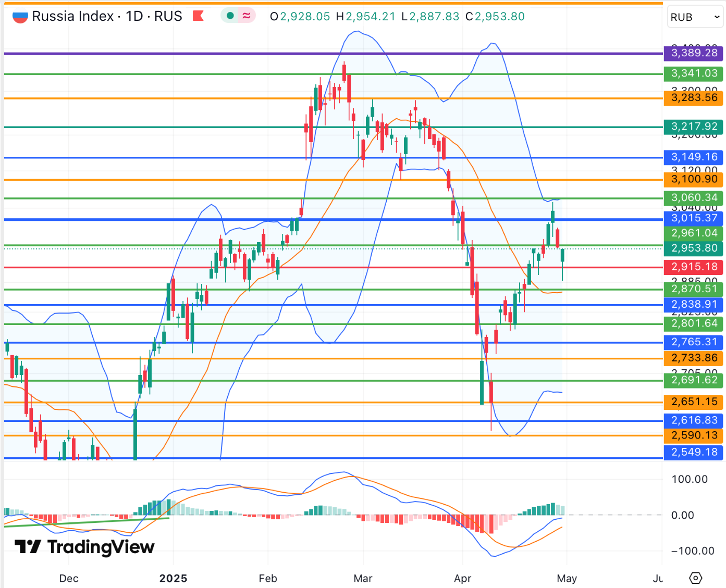This screenshot has width=726, height=588.
Task: Click the green 2,870.51 price label
Action: [694, 289]
